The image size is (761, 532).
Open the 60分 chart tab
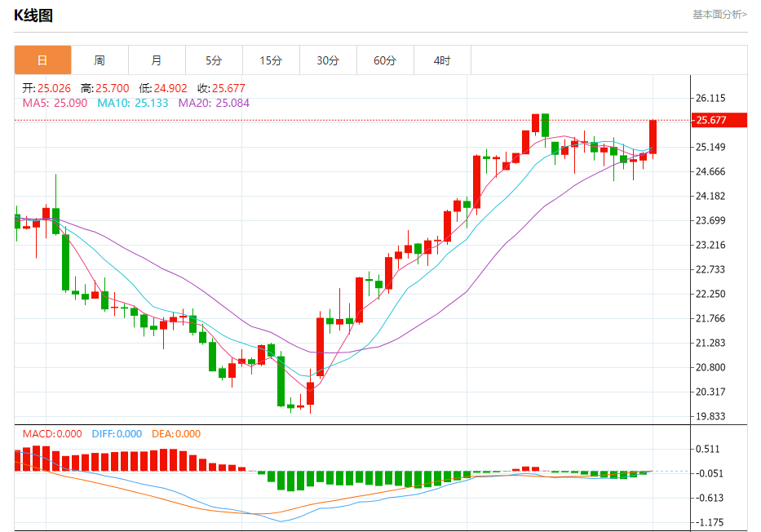pos(385,60)
